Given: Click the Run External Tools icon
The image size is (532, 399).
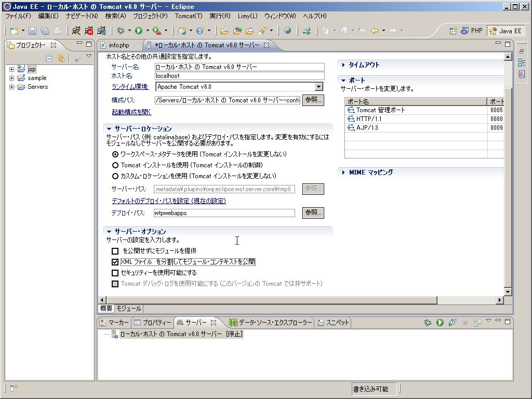Looking at the screenshot, I should (x=156, y=31).
